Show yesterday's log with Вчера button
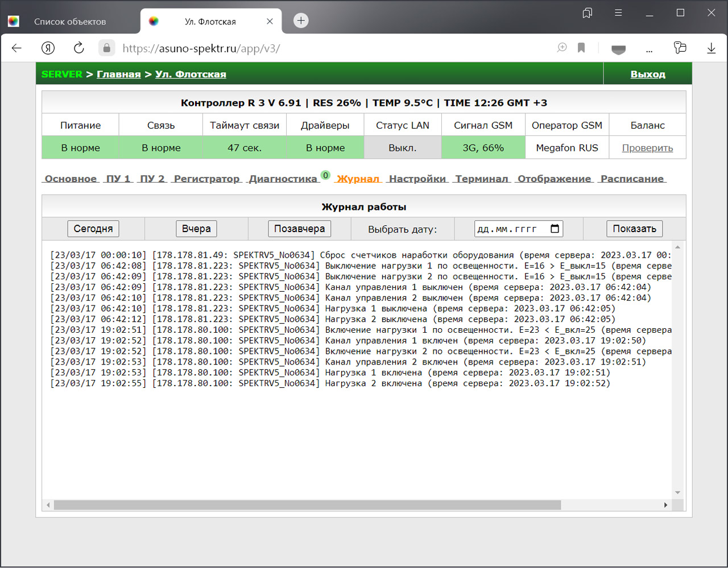 [x=196, y=229]
